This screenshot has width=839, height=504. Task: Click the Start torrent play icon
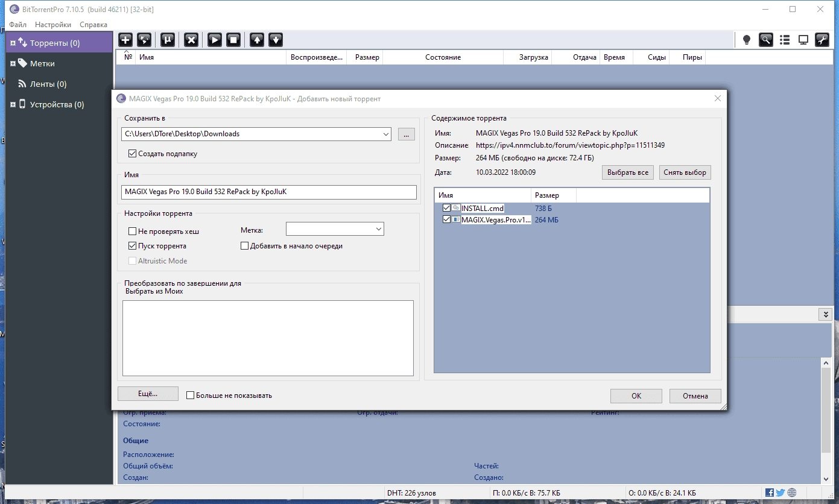click(x=215, y=40)
